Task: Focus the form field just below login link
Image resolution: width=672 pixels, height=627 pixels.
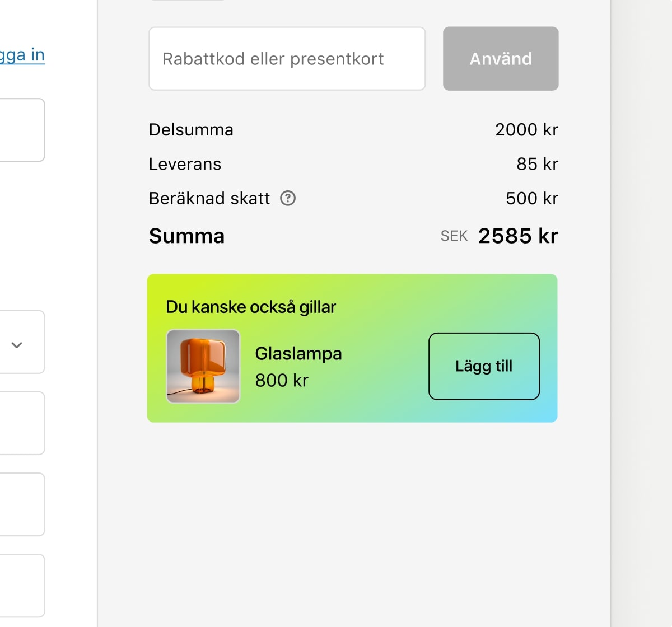Action: point(22,130)
